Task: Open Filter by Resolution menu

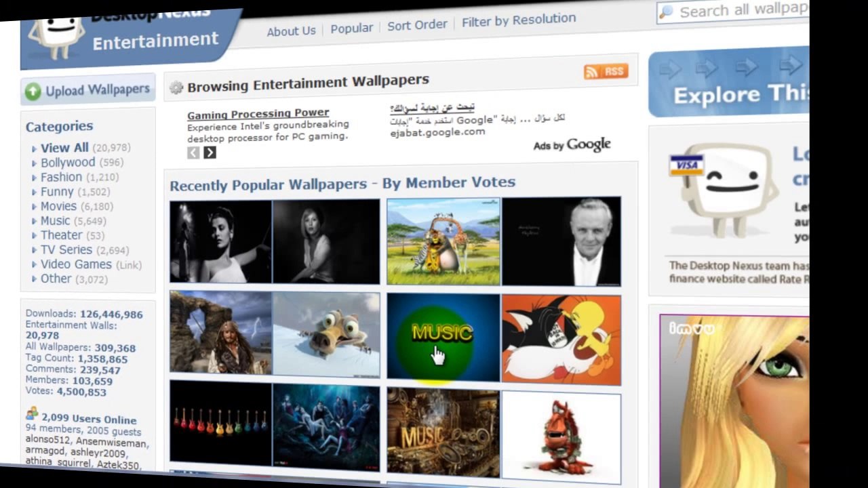Action: coord(519,20)
